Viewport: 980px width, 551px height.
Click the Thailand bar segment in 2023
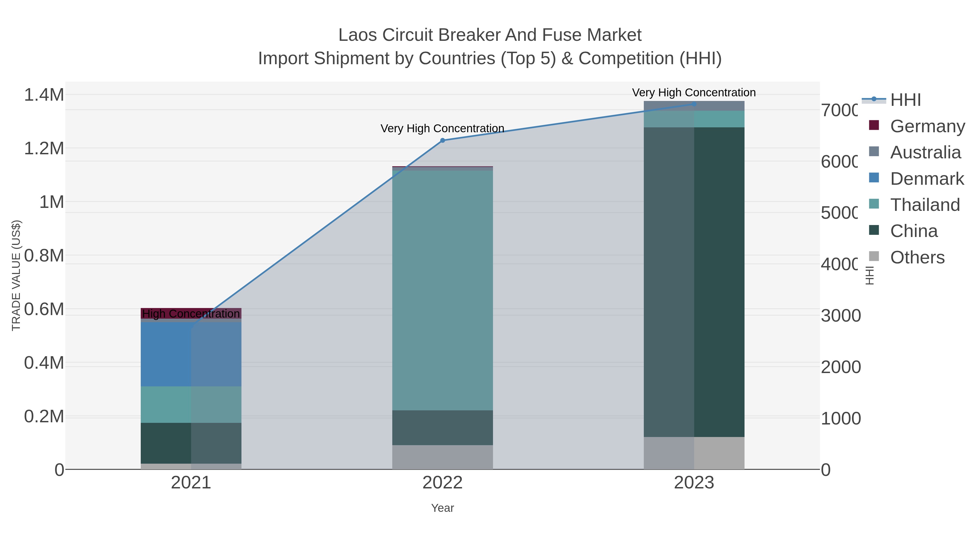pos(694,119)
